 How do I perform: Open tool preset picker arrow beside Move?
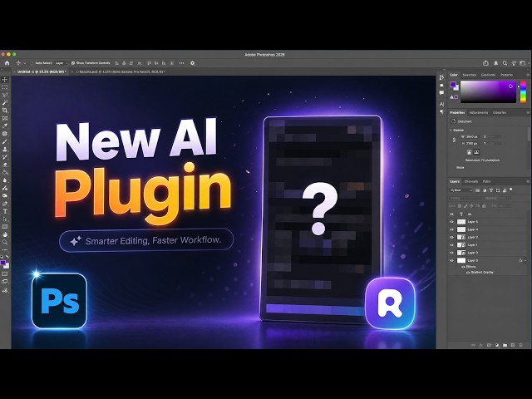coord(25,63)
